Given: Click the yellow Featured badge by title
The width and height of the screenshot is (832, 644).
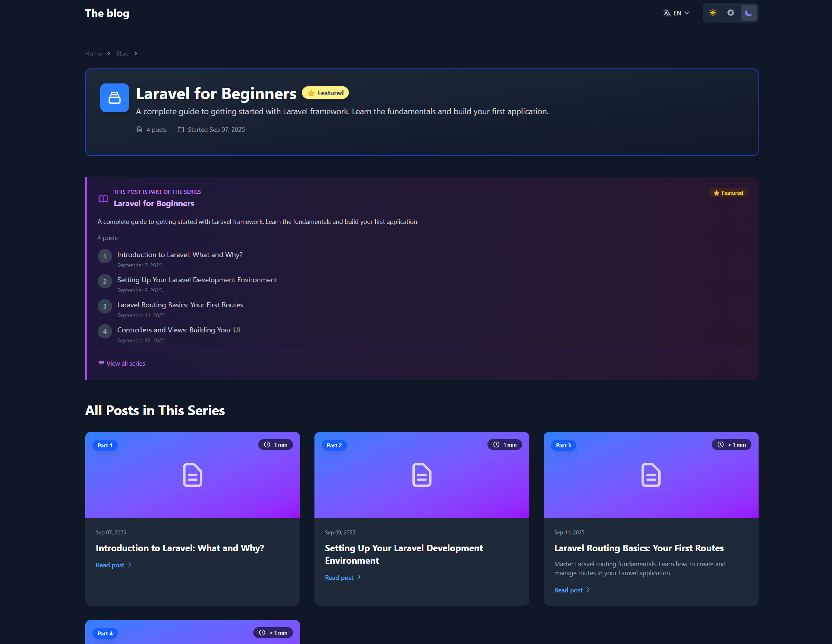Looking at the screenshot, I should [325, 93].
